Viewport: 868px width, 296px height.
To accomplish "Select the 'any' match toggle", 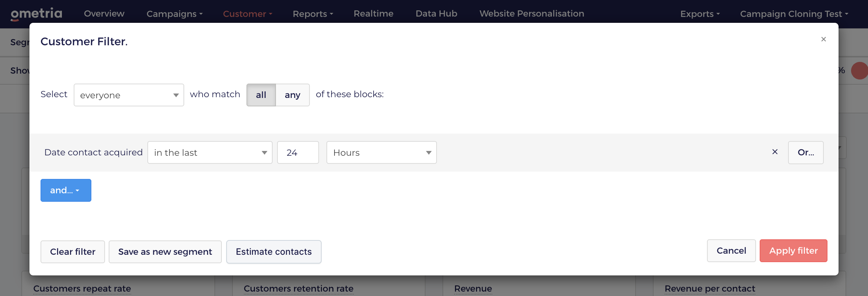I will click(293, 95).
